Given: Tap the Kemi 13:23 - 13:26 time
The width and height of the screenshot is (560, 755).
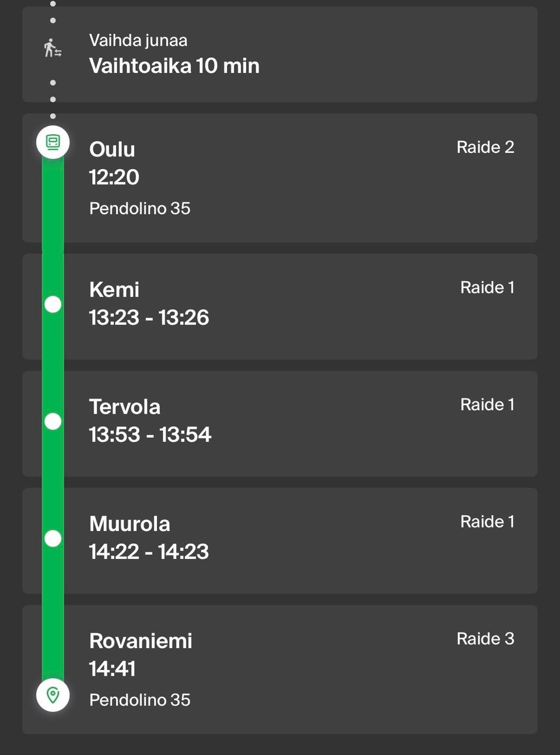Looking at the screenshot, I should coord(149,317).
